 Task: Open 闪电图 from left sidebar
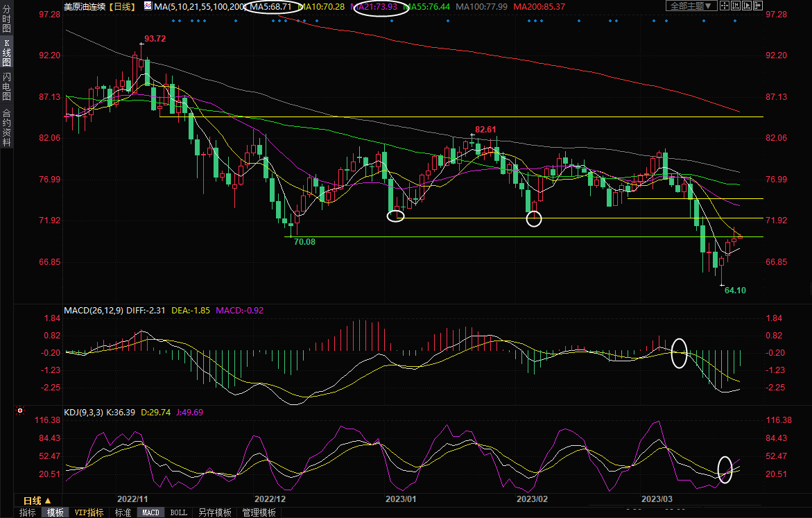tap(6, 85)
